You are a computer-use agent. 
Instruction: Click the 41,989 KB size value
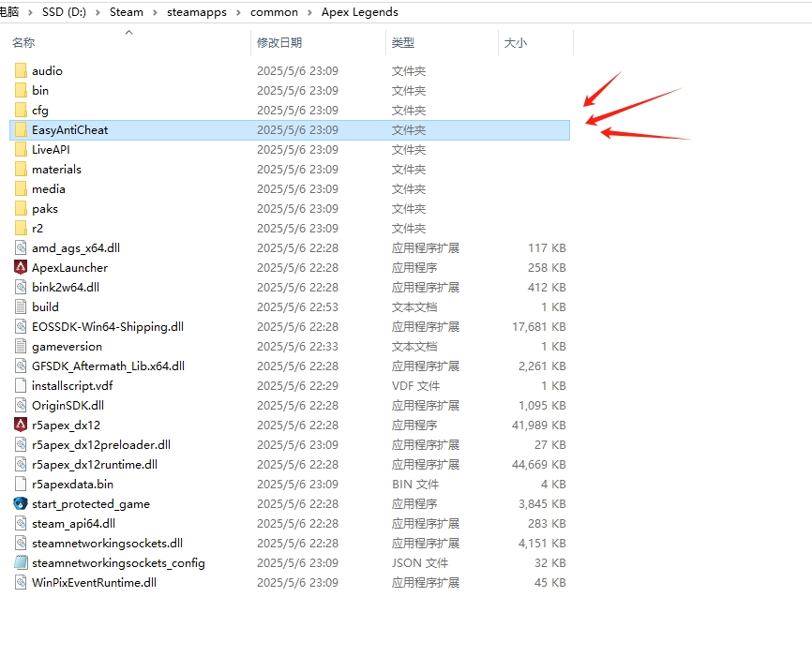click(538, 426)
